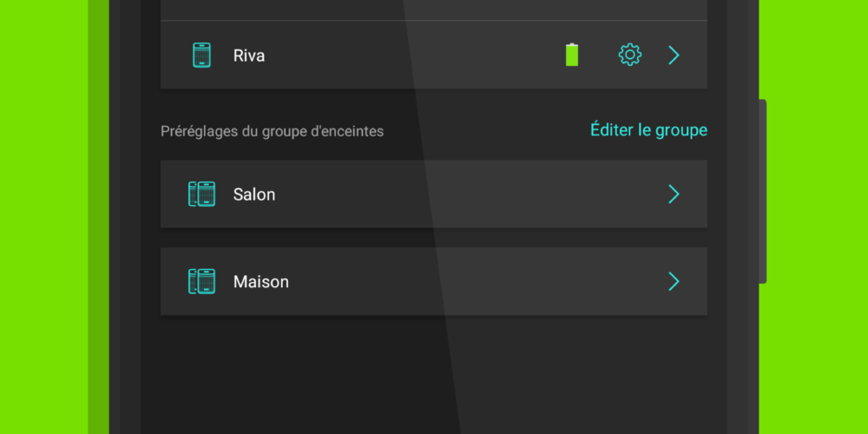
Task: Click the green background beside the phone
Action: [814, 221]
